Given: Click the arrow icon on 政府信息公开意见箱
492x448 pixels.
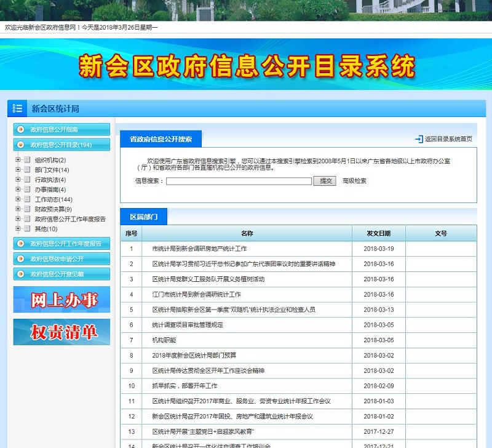Looking at the screenshot, I should [x=21, y=274].
